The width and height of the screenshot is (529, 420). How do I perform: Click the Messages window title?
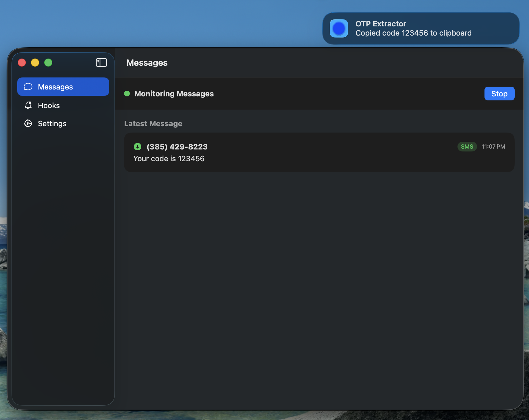pyautogui.click(x=147, y=63)
